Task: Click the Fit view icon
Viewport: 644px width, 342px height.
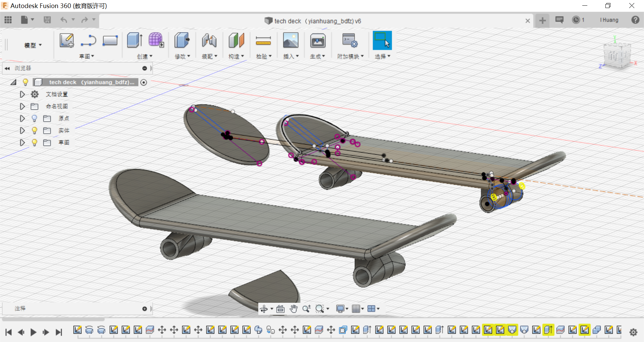Action: [280, 308]
